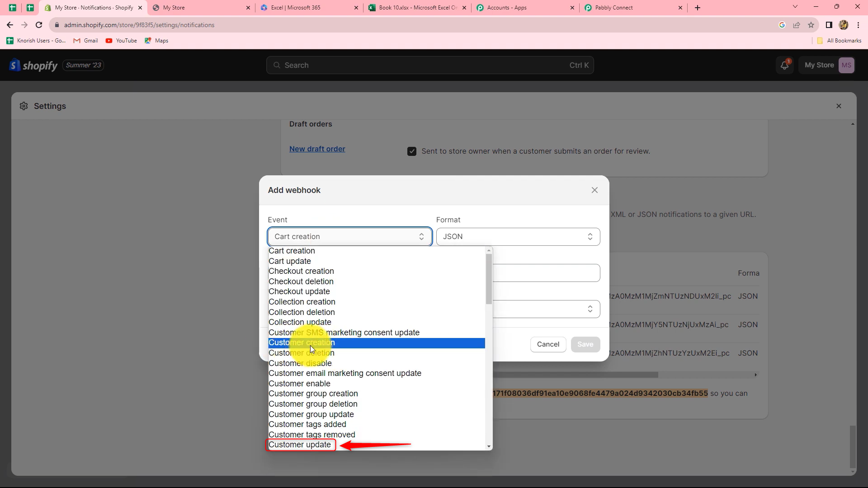Select Customer creation option
The image size is (868, 488).
point(377,343)
